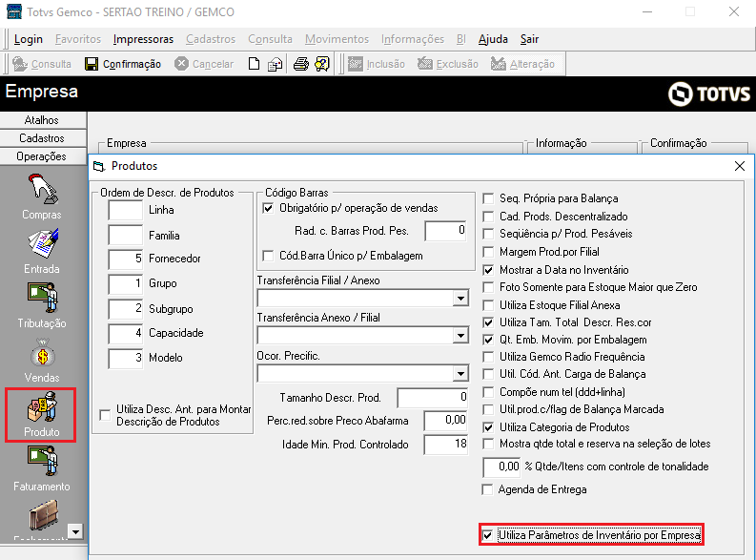Open the Ajuda menu
Viewport: 756px width, 560px height.
(x=493, y=39)
